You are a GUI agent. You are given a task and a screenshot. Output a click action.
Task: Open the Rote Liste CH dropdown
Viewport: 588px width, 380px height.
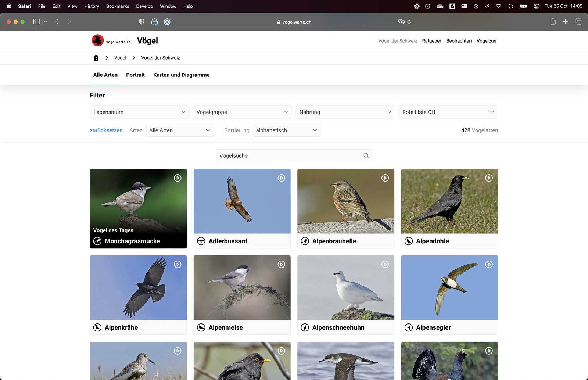pos(448,112)
